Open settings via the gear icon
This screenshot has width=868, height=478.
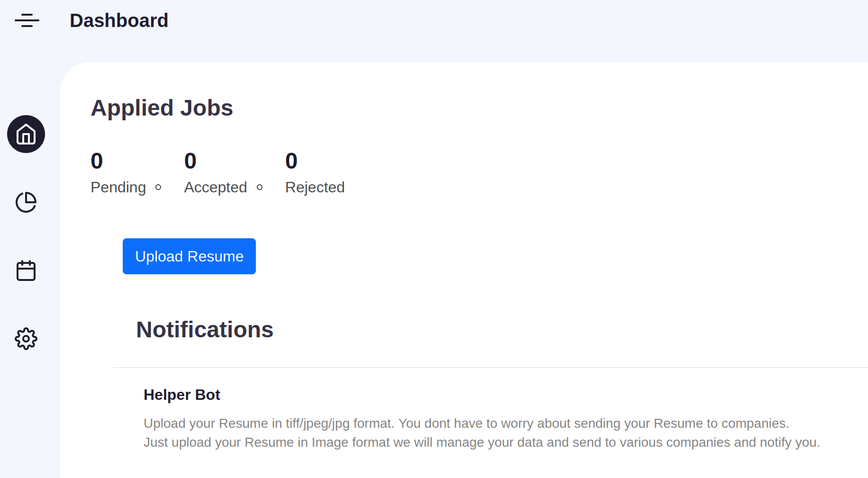[x=26, y=339]
